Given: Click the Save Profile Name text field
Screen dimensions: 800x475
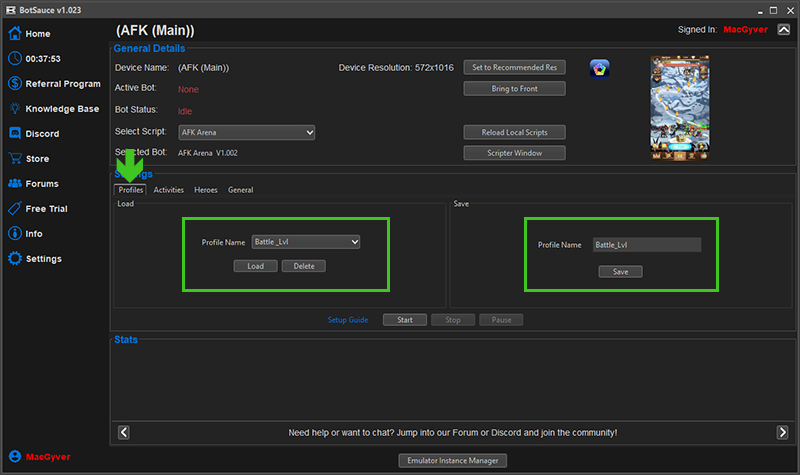Looking at the screenshot, I should pyautogui.click(x=646, y=245).
